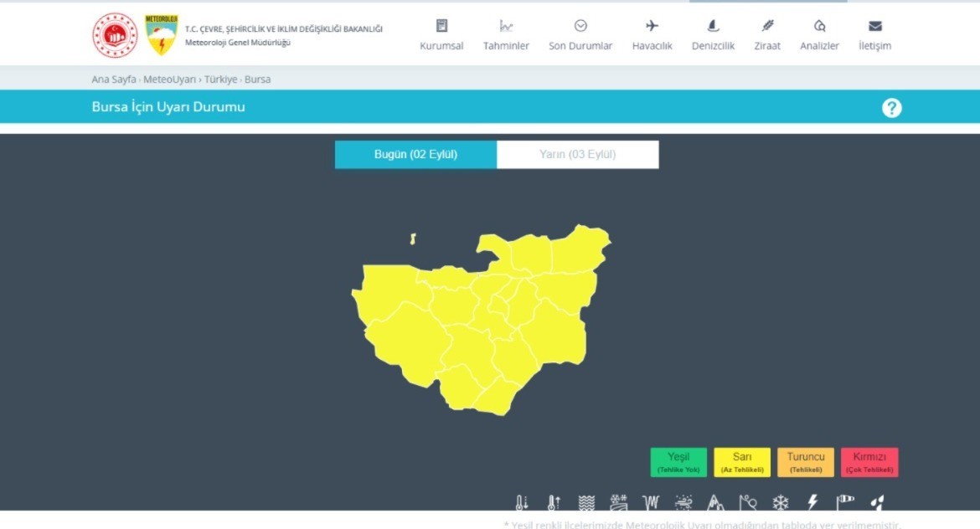Select the Bugün (02 Eylül) tab

pyautogui.click(x=415, y=155)
